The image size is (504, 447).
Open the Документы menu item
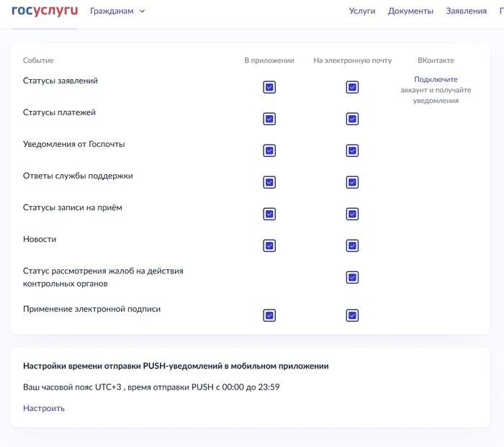click(410, 11)
